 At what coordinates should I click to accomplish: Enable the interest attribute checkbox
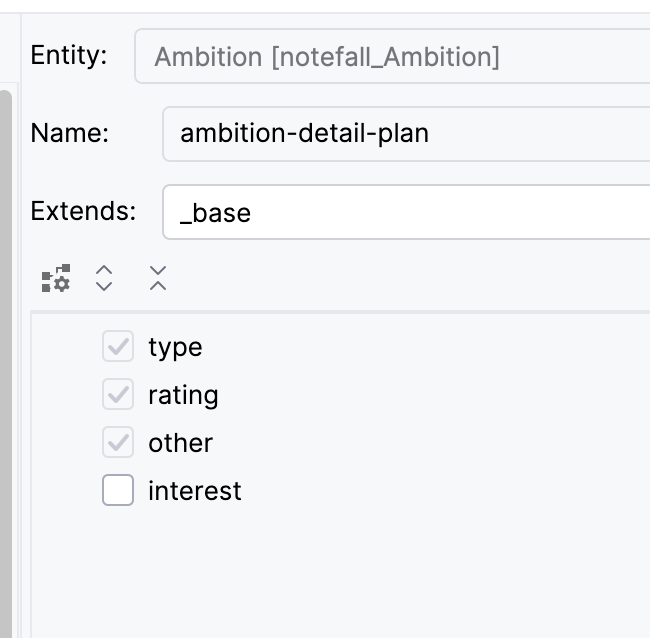click(x=118, y=490)
